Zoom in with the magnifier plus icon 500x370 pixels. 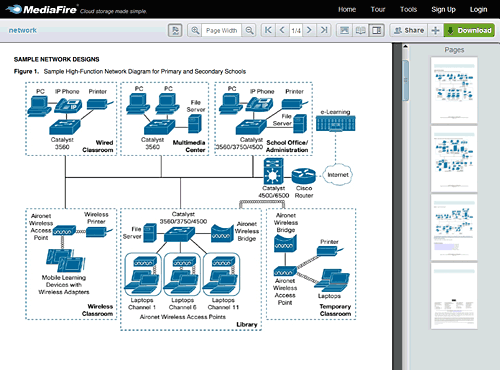[195, 30]
